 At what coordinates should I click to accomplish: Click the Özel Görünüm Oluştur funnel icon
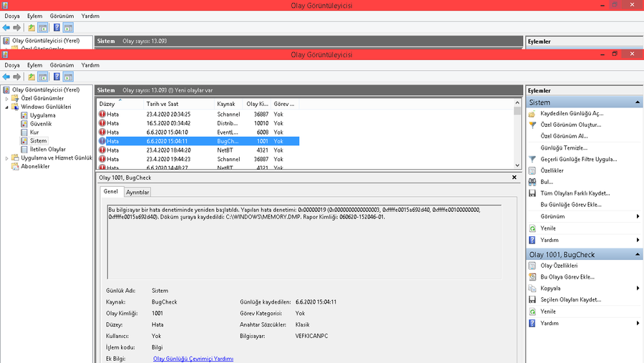point(532,125)
